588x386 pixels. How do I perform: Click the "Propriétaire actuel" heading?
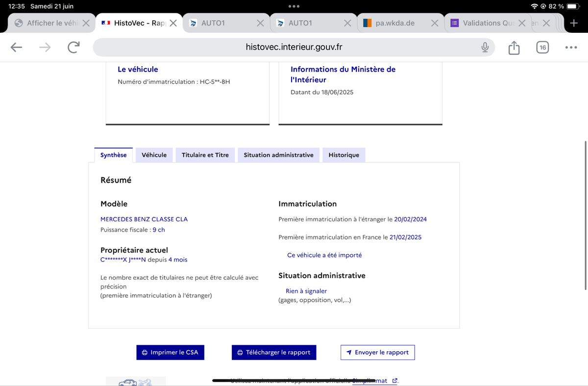(x=134, y=250)
